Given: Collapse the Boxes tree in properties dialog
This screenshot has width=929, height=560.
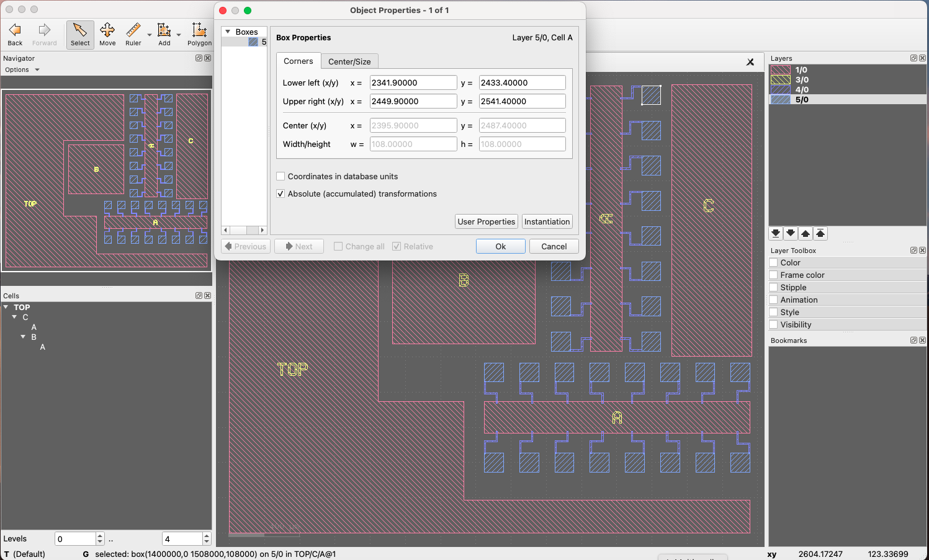Looking at the screenshot, I should (x=228, y=32).
